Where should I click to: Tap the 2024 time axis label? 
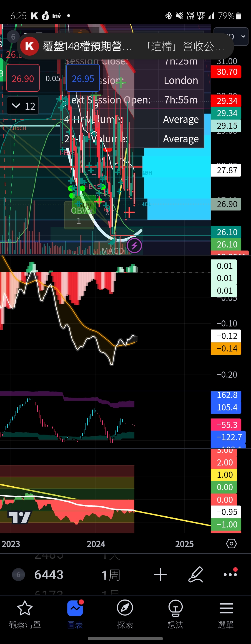(x=96, y=544)
